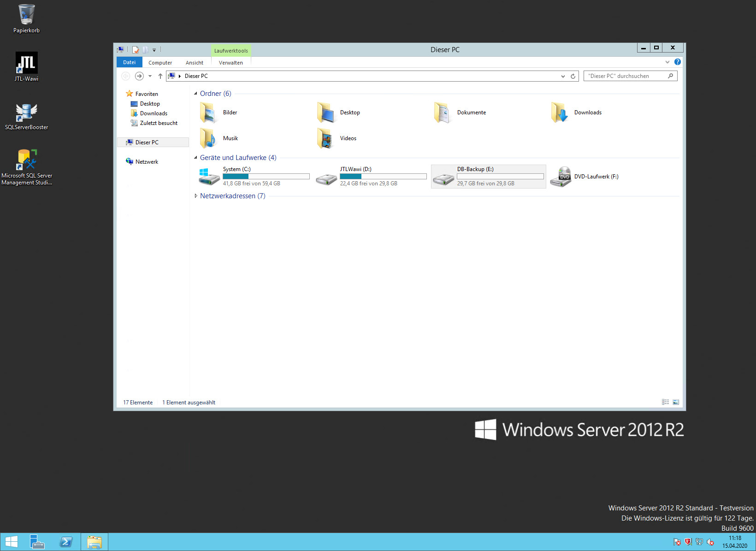This screenshot has width=756, height=551.
Task: Switch to details view in status bar
Action: coord(665,402)
